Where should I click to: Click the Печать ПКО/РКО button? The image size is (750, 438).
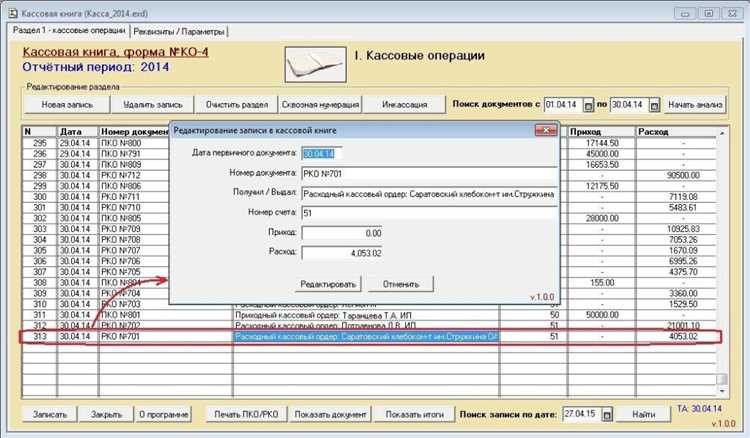point(246,414)
